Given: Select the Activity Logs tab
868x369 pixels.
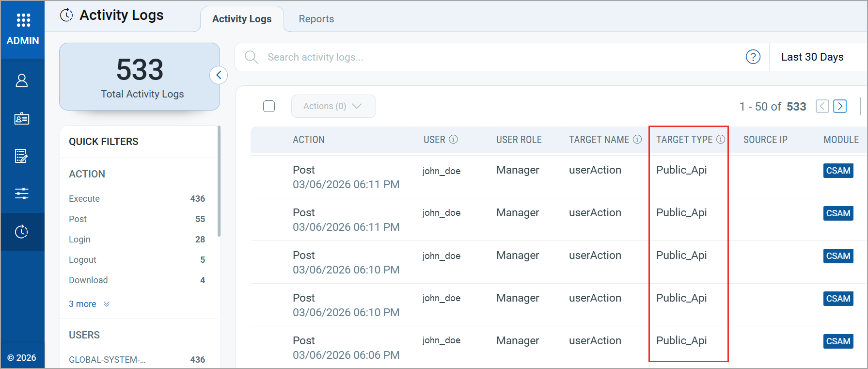Looking at the screenshot, I should click(242, 19).
